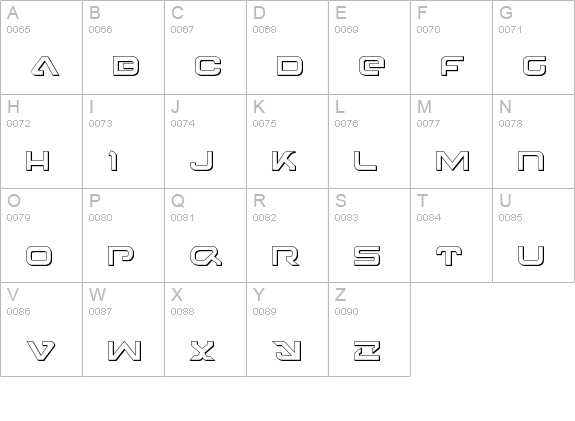The width and height of the screenshot is (575, 421).
Task: Select the G glyph with code 0071
Action: click(535, 66)
